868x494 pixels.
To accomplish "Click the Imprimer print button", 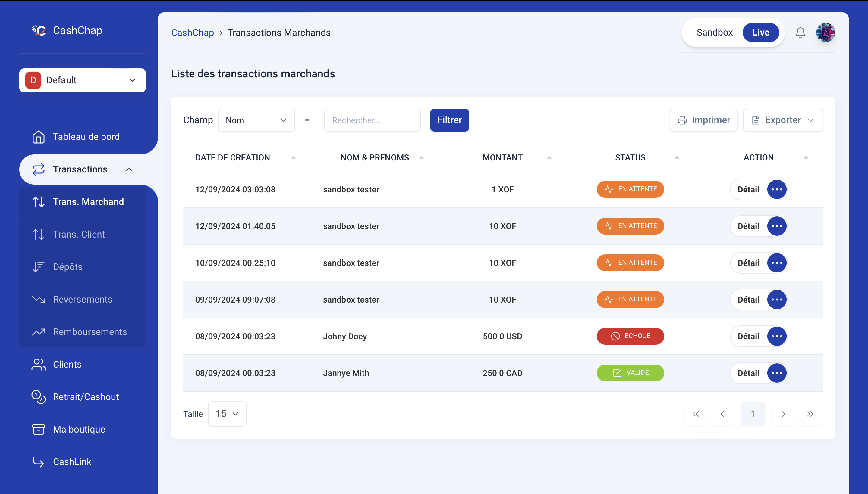I will (x=704, y=120).
